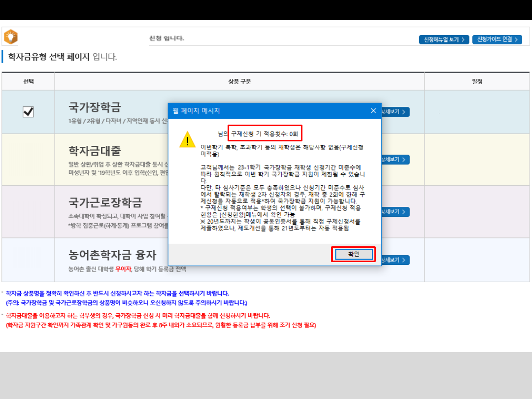This screenshot has width=532, height=399.
Task: Click the 선택 column header
Action: tap(29, 81)
